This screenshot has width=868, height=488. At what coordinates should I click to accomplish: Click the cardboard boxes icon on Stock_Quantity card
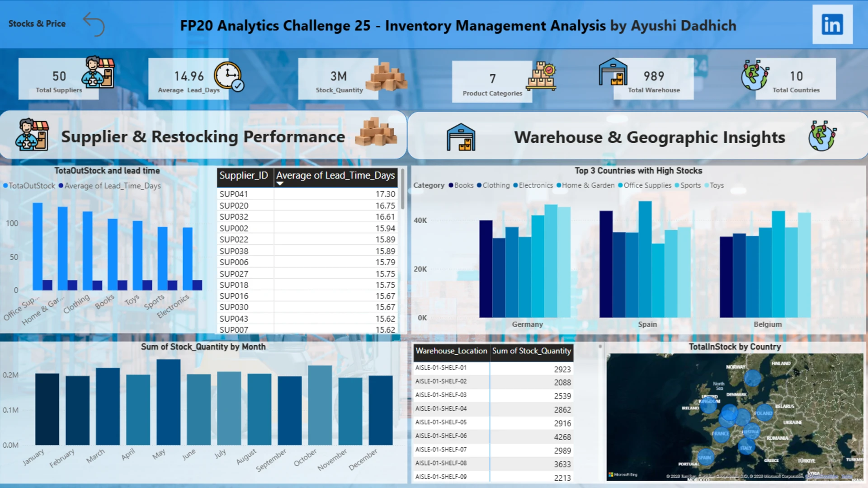pyautogui.click(x=386, y=77)
